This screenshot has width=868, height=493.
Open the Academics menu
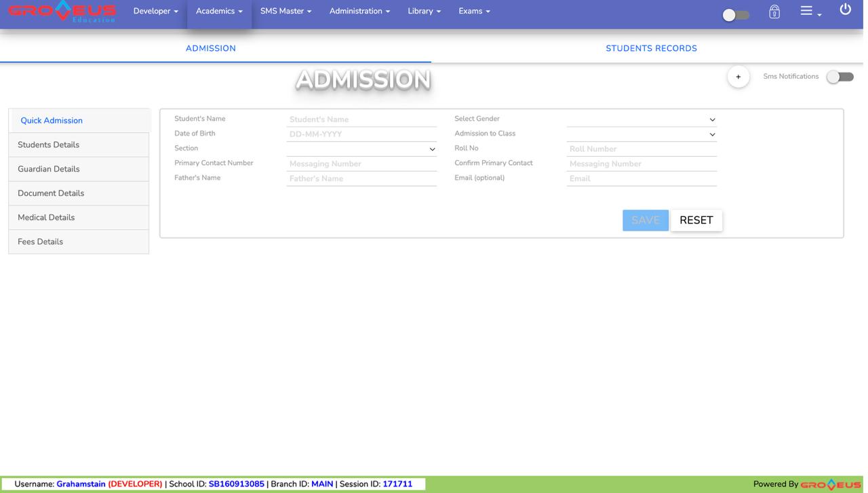[x=219, y=12]
